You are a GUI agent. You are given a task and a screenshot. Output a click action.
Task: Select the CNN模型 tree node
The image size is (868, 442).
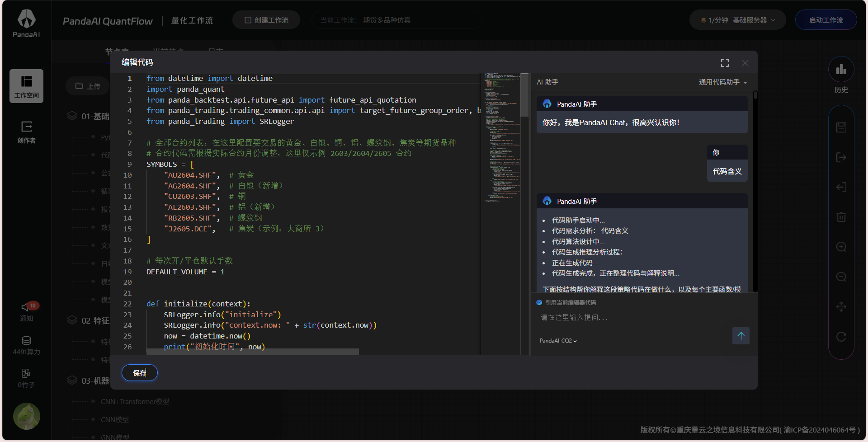pyautogui.click(x=115, y=419)
